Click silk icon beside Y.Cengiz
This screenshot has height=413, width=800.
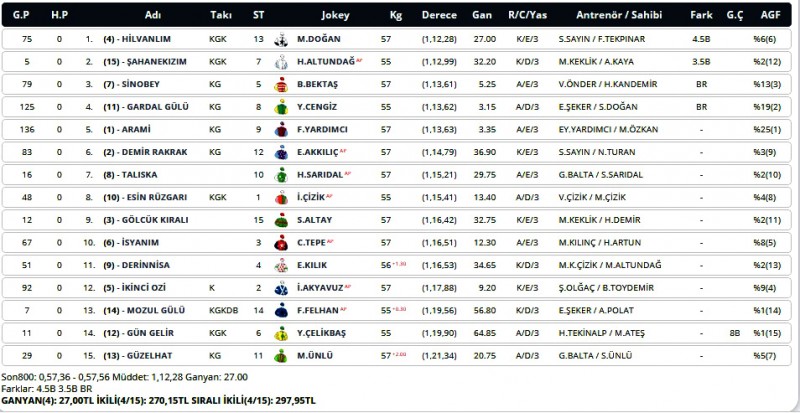289,106
